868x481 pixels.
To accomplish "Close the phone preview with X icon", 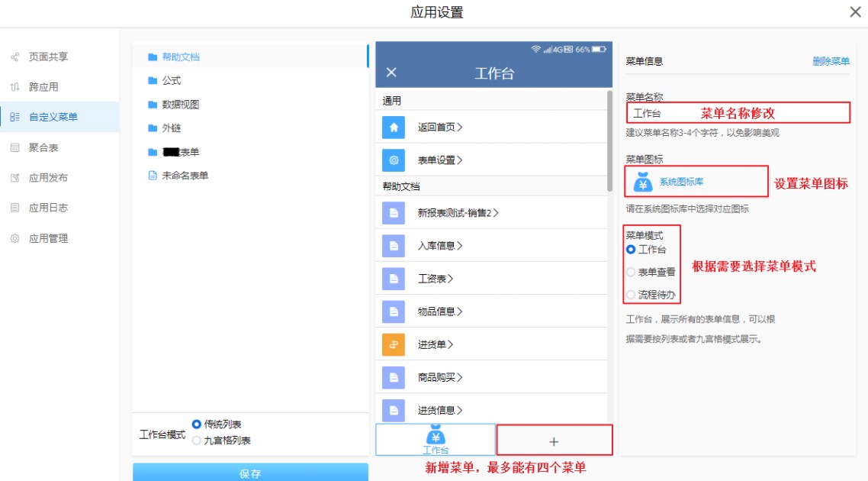I will pos(391,73).
